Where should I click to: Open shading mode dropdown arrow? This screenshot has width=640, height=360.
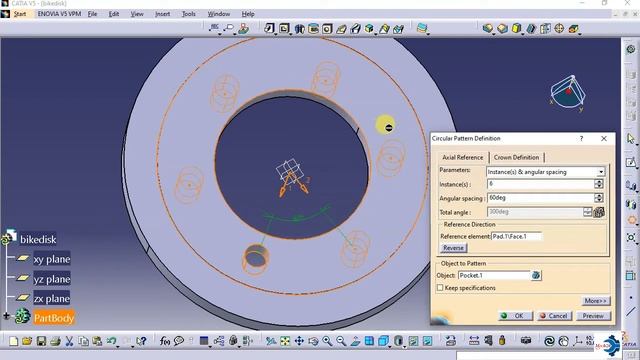click(404, 347)
